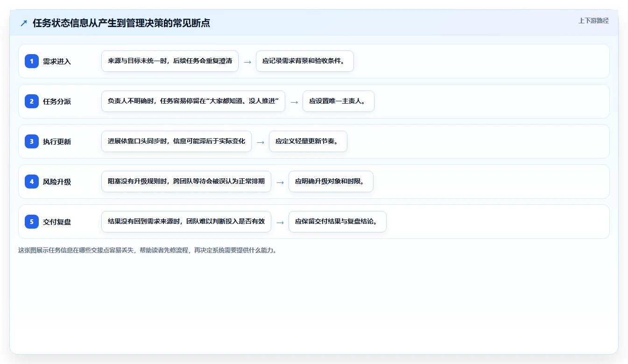This screenshot has width=628, height=364.
Task: Select the 执行更新 stage label
Action: point(57,142)
